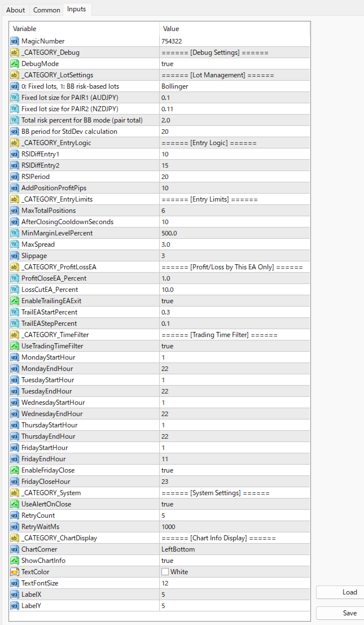Image resolution: width=364 pixels, height=625 pixels.
Task: Click the double icon beside TrailEAStartPercent
Action: (15, 312)
